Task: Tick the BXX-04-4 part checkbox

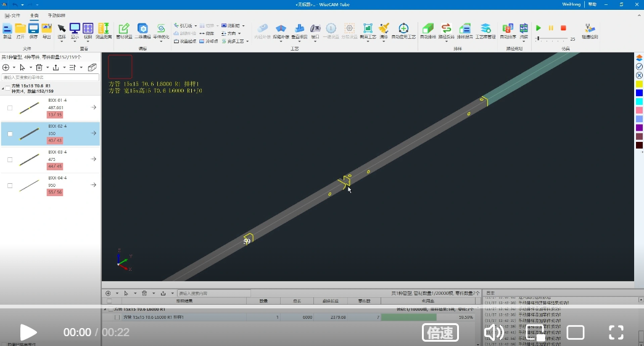Action: click(x=9, y=186)
